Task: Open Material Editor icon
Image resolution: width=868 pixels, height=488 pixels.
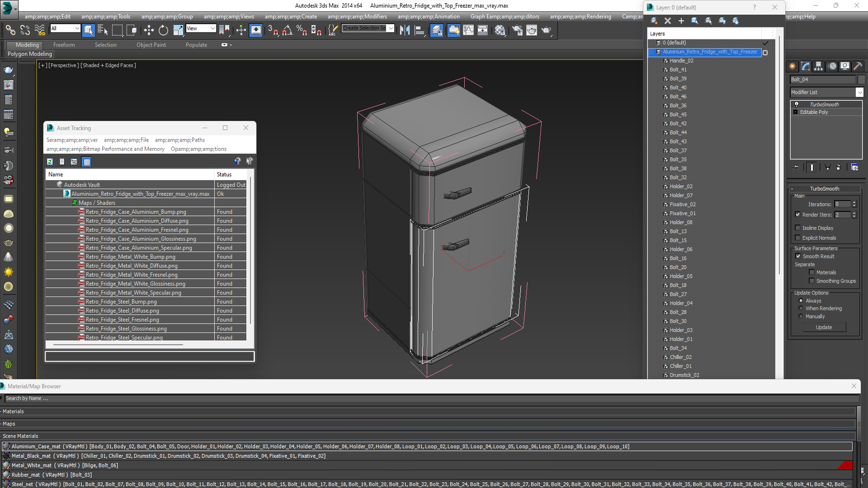Action: click(500, 30)
